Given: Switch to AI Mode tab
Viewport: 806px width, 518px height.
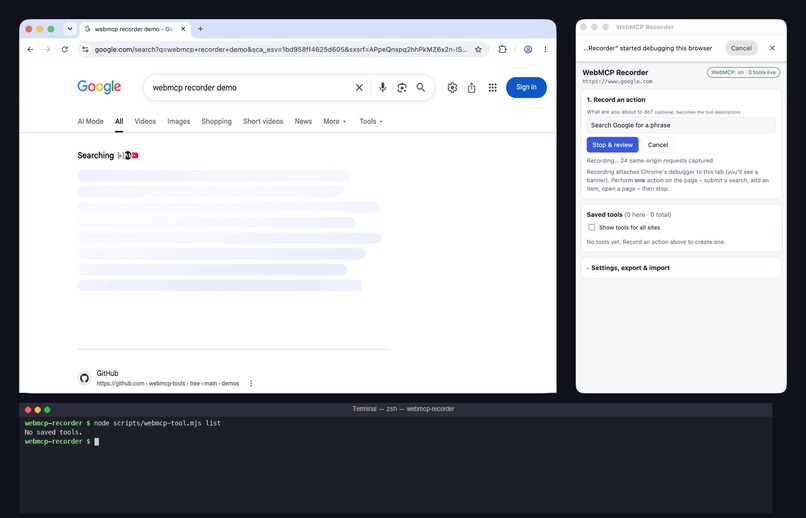Looking at the screenshot, I should [90, 121].
